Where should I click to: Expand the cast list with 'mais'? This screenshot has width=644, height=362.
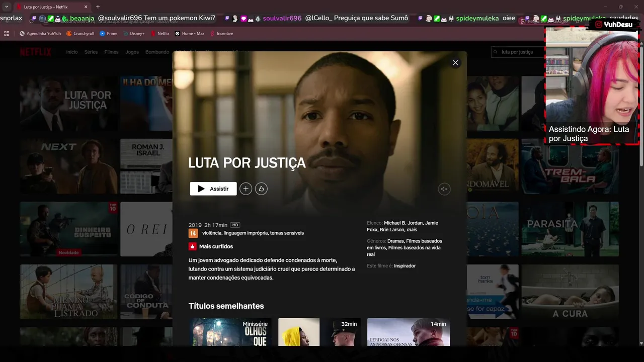(412, 229)
